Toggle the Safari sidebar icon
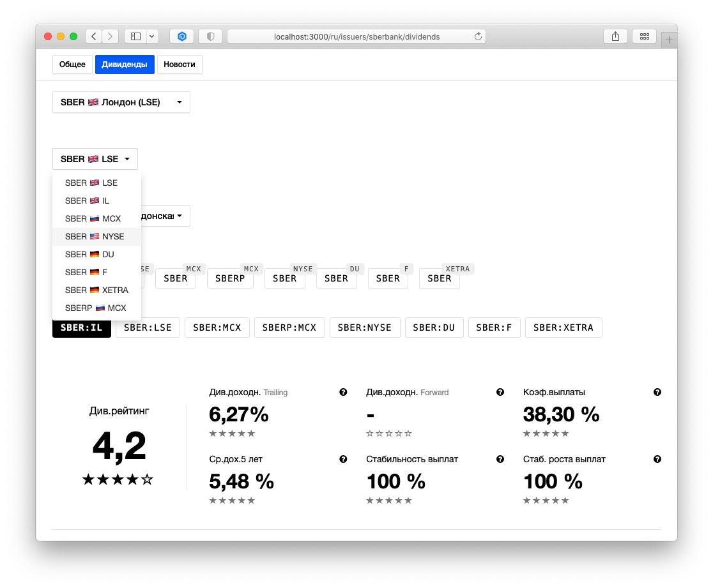 [135, 36]
